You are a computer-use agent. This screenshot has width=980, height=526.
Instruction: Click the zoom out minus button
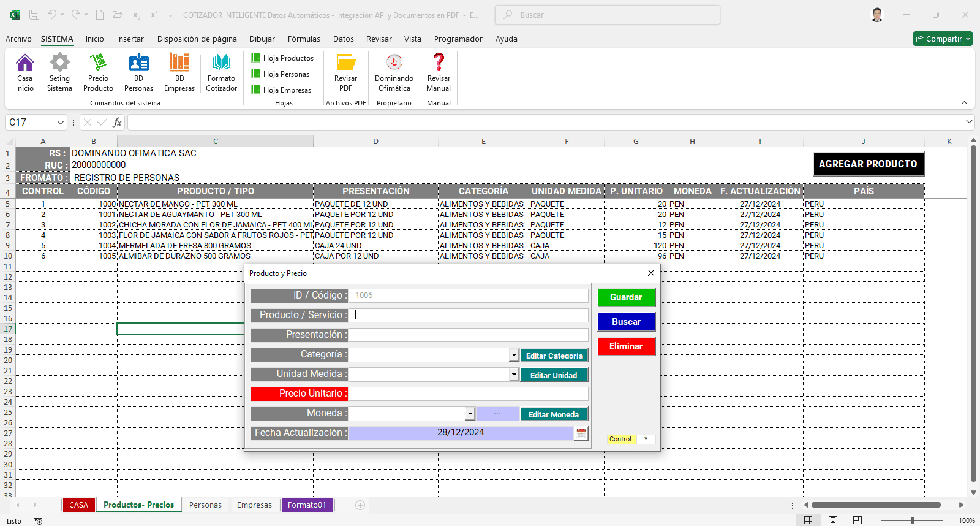pos(877,520)
